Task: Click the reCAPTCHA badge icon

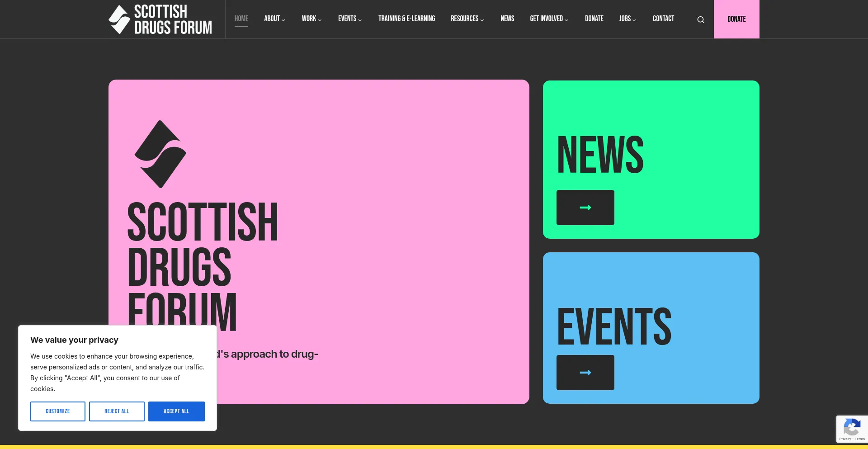Action: click(x=852, y=427)
